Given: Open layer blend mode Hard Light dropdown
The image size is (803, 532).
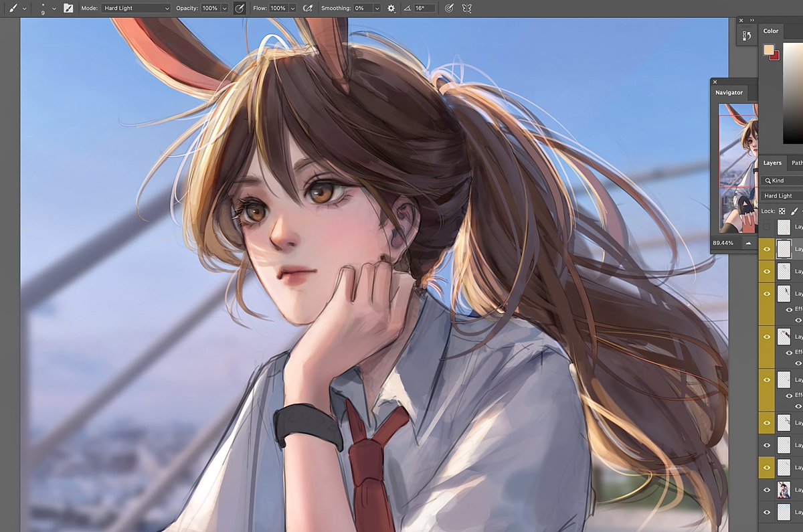Looking at the screenshot, I should click(782, 195).
